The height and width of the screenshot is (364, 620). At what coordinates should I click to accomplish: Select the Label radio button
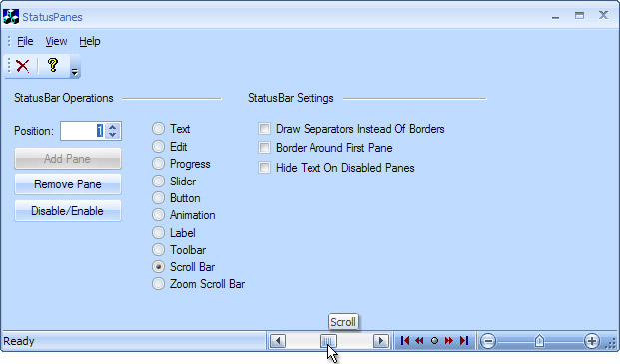click(x=158, y=233)
